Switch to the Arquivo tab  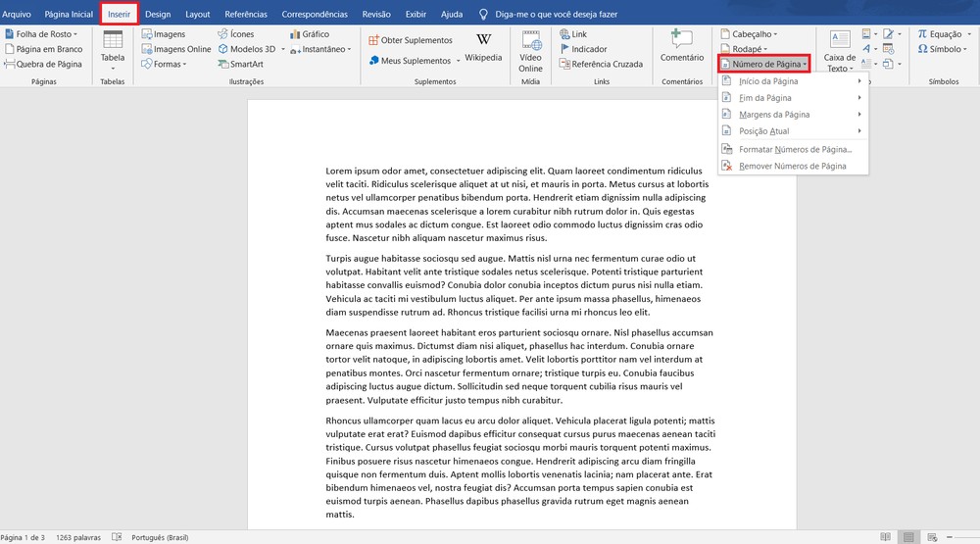tap(17, 14)
